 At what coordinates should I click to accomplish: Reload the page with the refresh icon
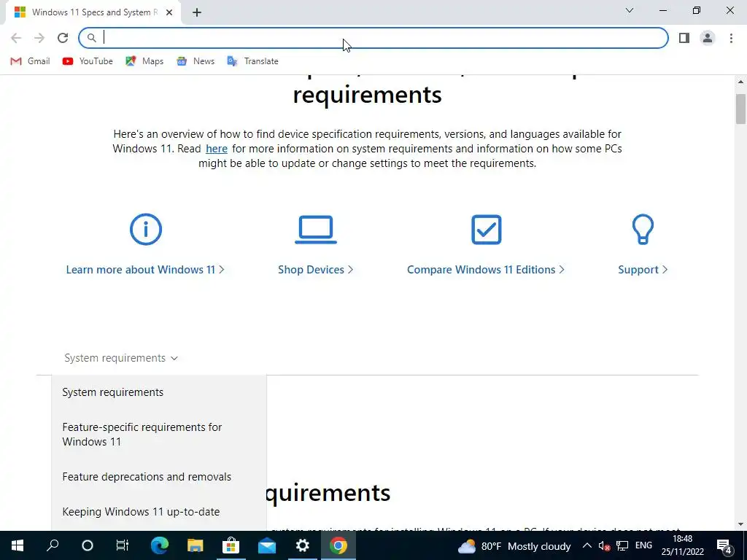point(63,38)
